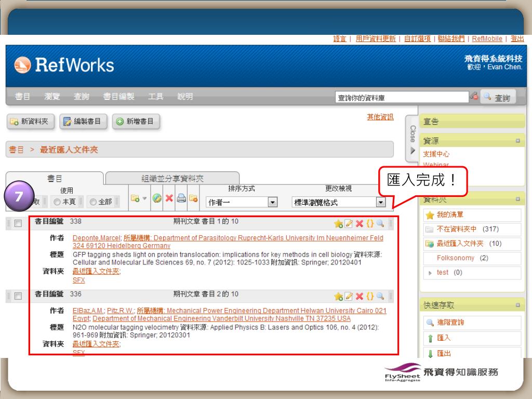Cite reference 336 braces icon
532x399 pixels.
click(x=370, y=296)
